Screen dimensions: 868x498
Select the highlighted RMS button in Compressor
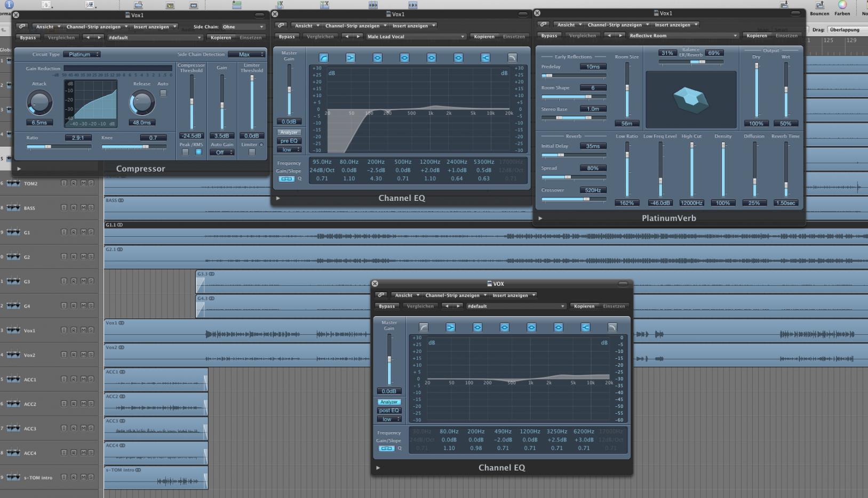click(198, 152)
